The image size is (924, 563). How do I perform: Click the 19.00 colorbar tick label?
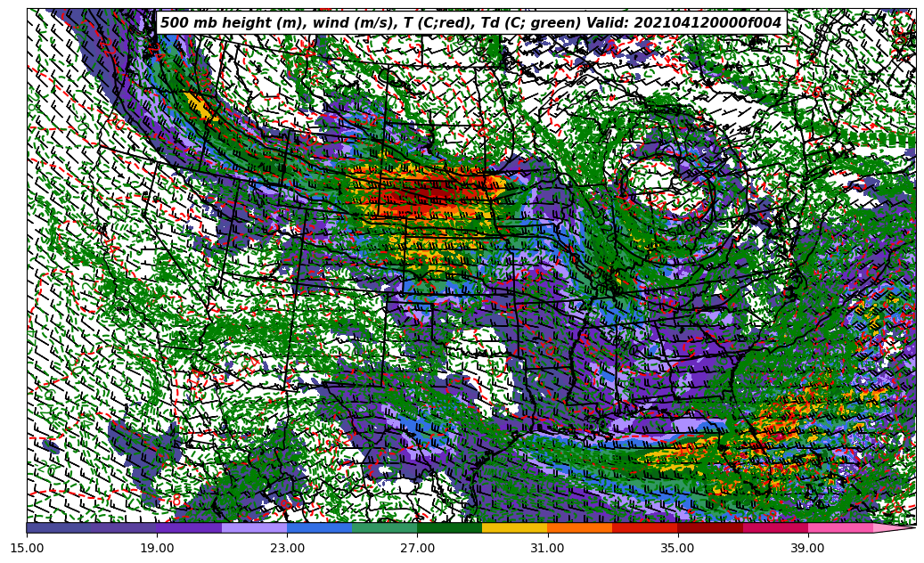tap(157, 548)
